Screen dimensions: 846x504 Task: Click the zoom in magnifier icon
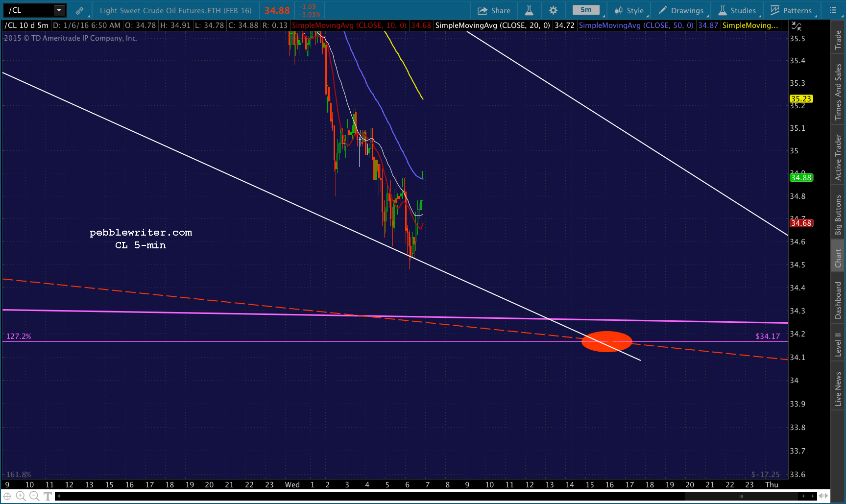21,496
